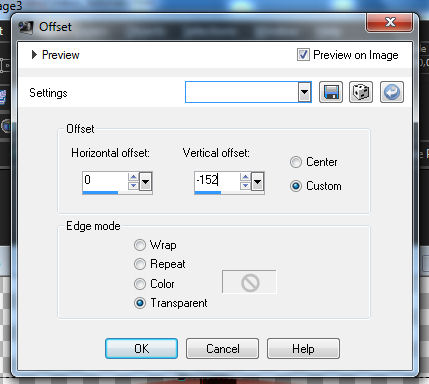Open the Settings presets dropdown
Image resolution: width=429 pixels, height=384 pixels.
pyautogui.click(x=305, y=92)
